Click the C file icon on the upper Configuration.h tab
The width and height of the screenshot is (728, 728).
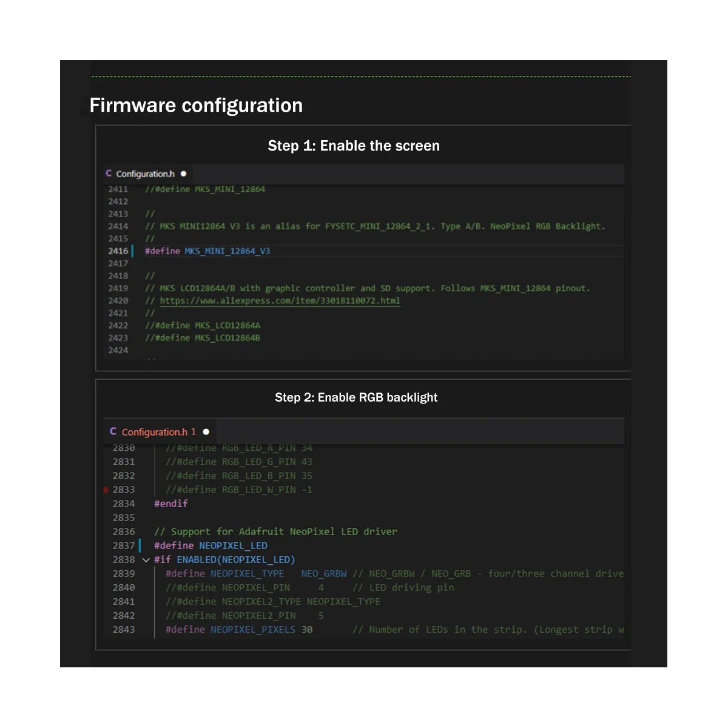pyautogui.click(x=109, y=174)
